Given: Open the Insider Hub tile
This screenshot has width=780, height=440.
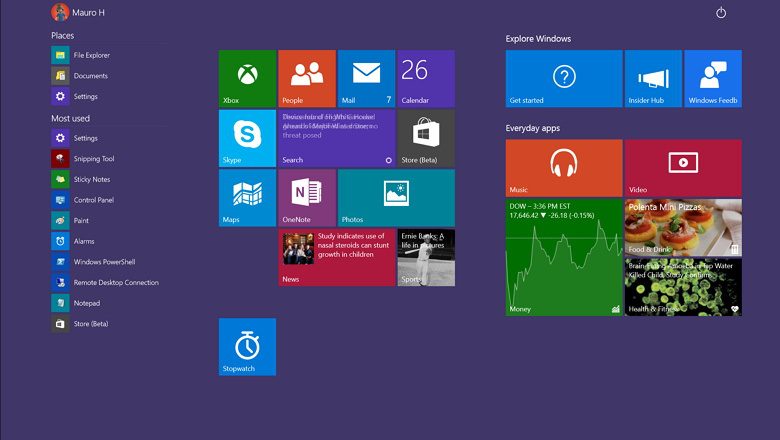Looking at the screenshot, I should tap(654, 79).
